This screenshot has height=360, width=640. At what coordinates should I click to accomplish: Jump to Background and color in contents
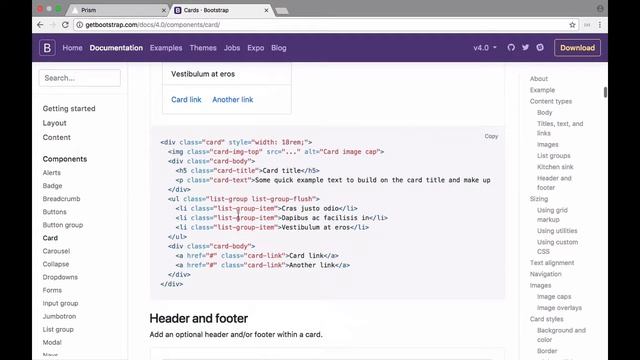561,335
